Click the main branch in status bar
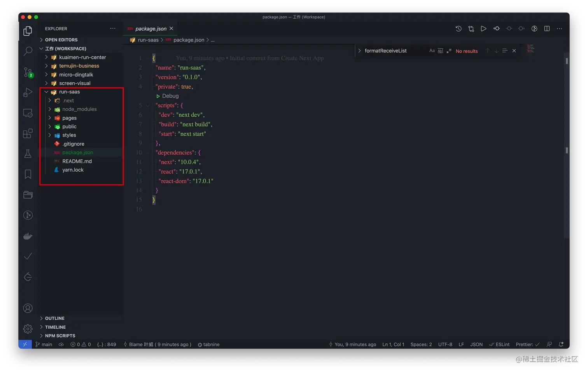The width and height of the screenshot is (588, 373). tap(44, 344)
